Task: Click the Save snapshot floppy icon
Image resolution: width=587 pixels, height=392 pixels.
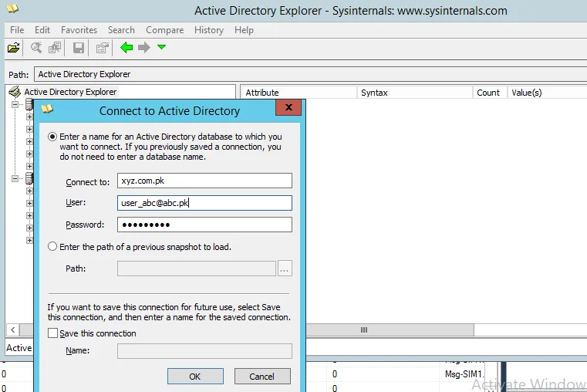Action: (x=78, y=48)
